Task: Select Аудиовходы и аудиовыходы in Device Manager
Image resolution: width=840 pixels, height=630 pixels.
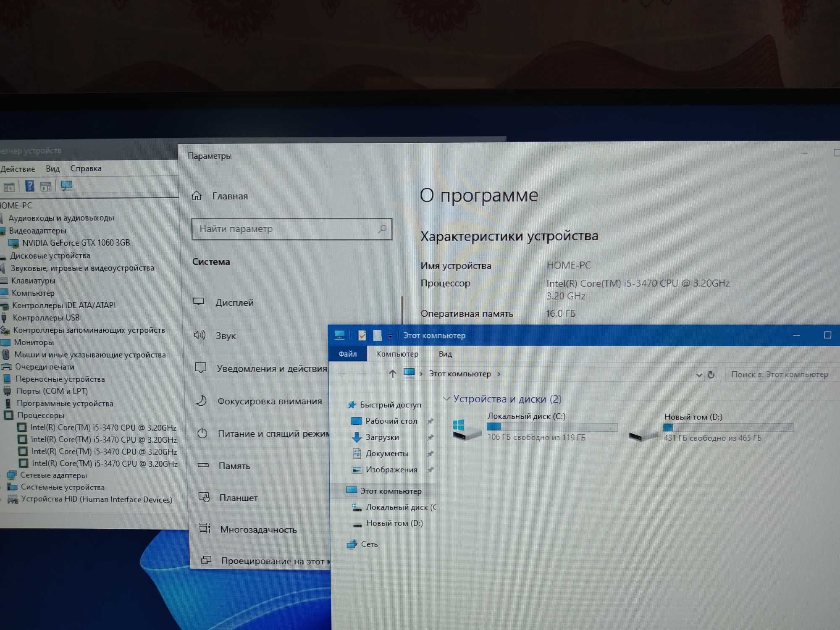Action: click(x=61, y=218)
